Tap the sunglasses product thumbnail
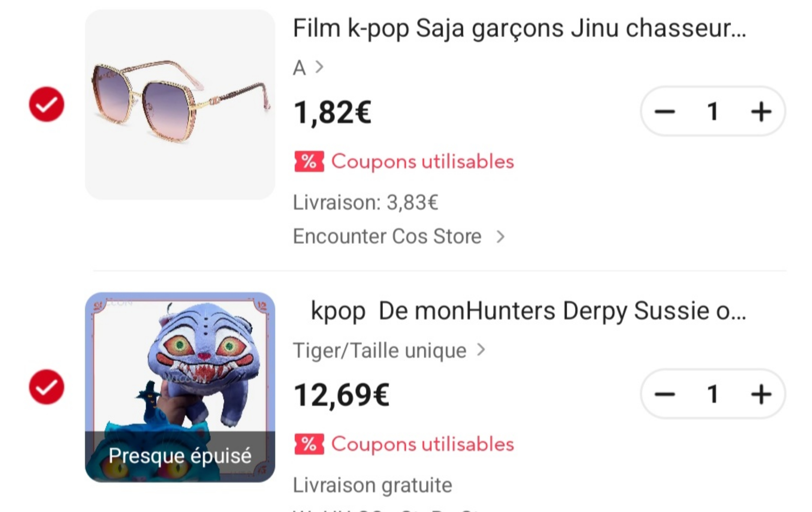812x512 pixels. pyautogui.click(x=180, y=104)
